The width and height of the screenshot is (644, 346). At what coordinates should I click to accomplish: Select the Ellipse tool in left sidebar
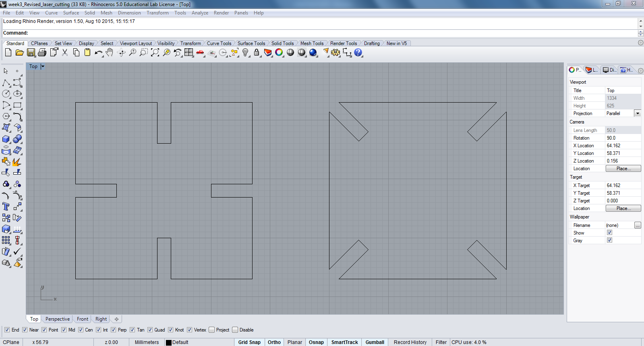point(17,94)
